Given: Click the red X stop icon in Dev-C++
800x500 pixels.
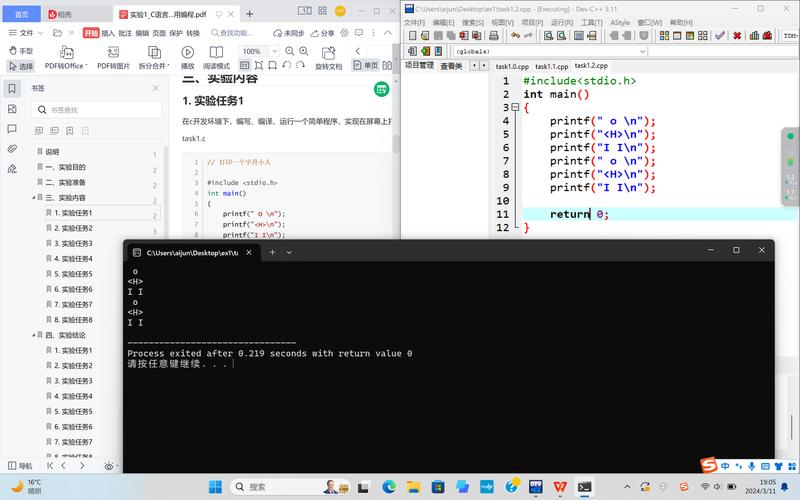Looking at the screenshot, I should click(x=737, y=35).
